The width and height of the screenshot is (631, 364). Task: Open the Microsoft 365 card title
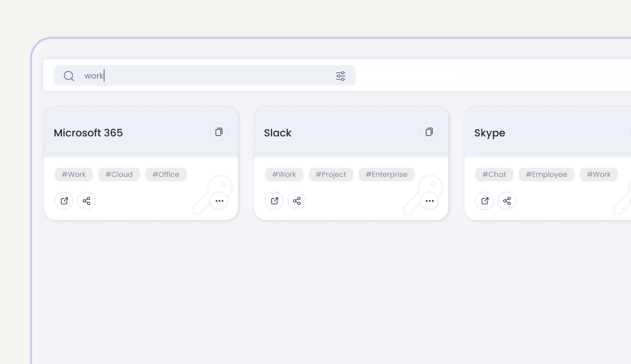click(x=88, y=133)
